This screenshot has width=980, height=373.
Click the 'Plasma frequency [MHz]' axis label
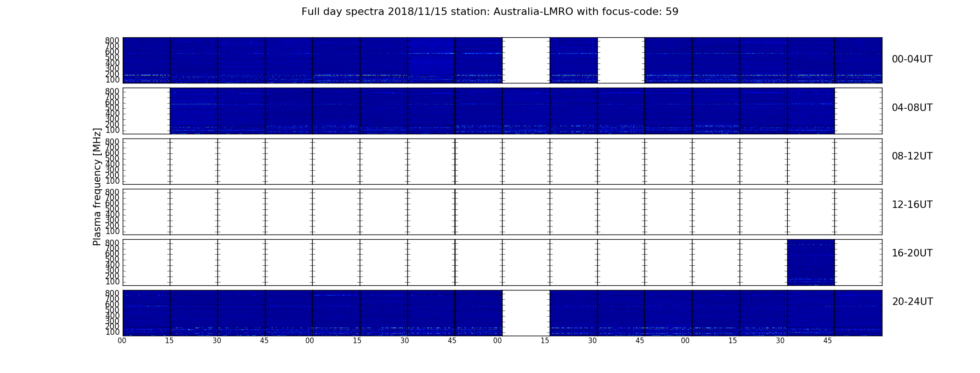coord(97,186)
